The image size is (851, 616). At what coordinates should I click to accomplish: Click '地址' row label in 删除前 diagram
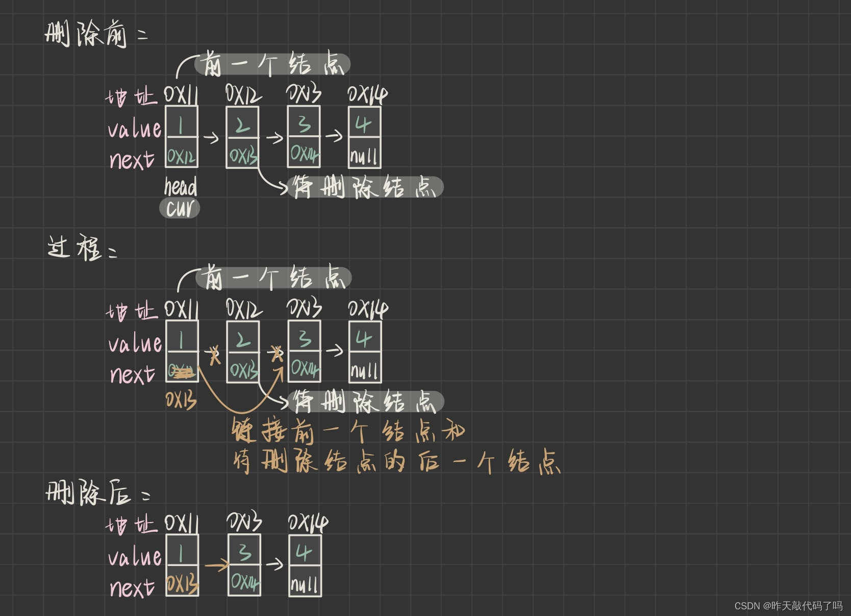coord(132,97)
